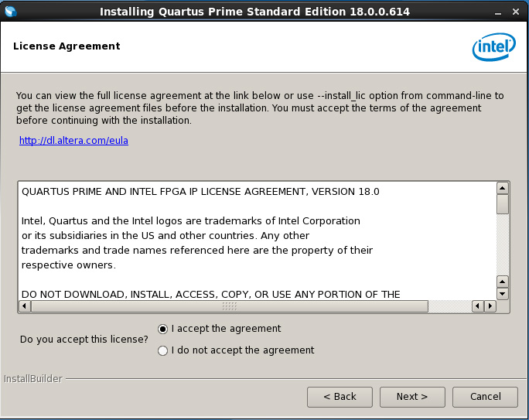Go to next step with Next button
Screen dimensions: 529x420
[412, 397]
